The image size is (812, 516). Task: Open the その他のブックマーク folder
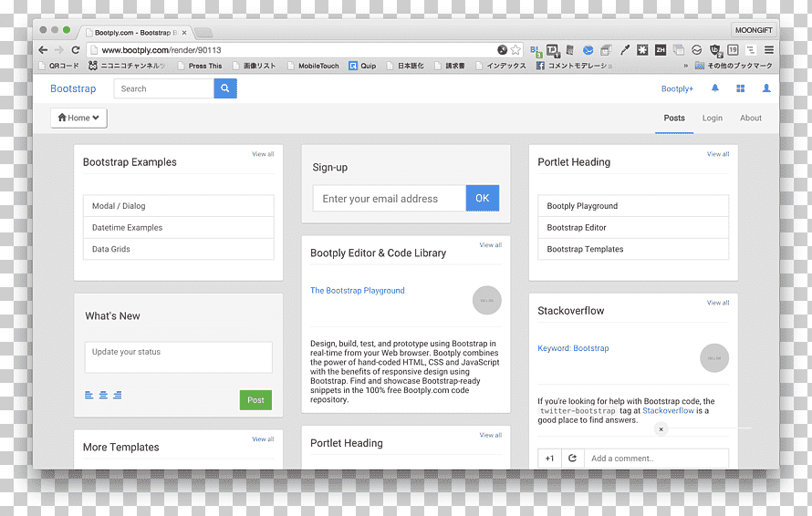734,66
